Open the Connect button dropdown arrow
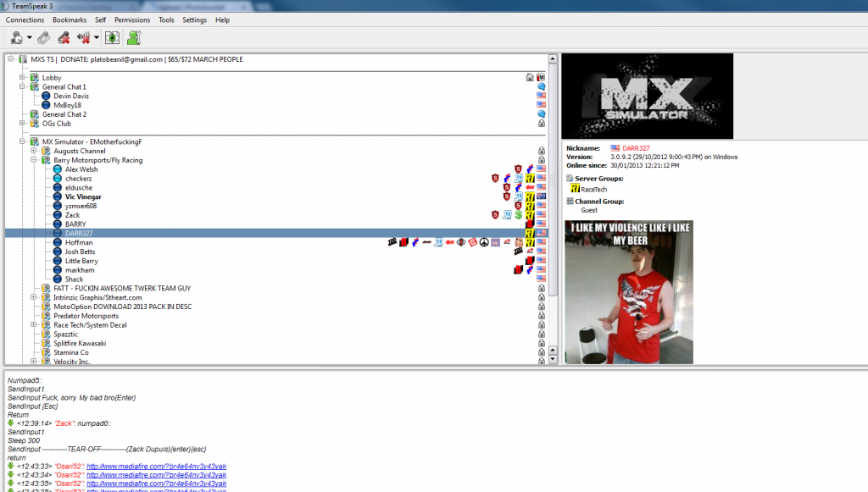Image resolution: width=868 pixels, height=492 pixels. click(30, 37)
